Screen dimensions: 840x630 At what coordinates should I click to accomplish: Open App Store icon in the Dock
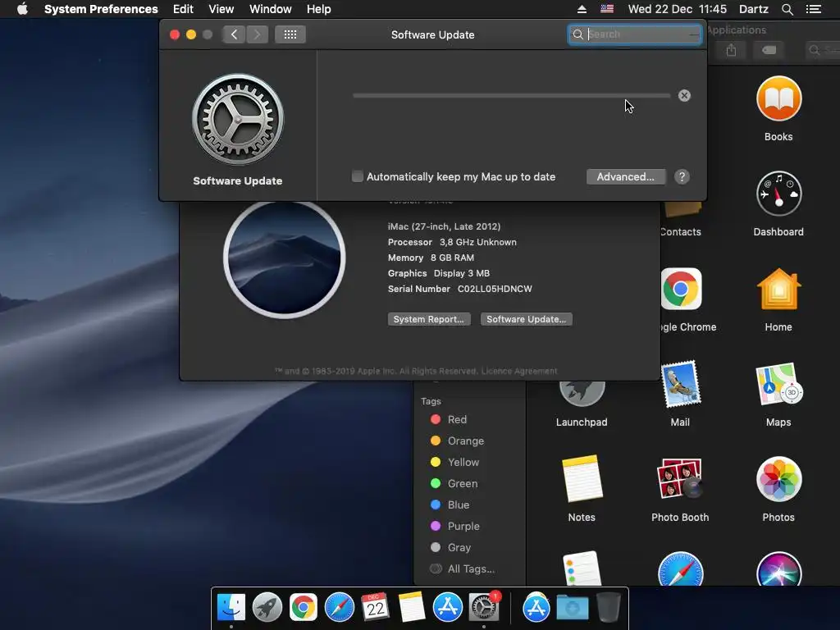[x=447, y=607]
